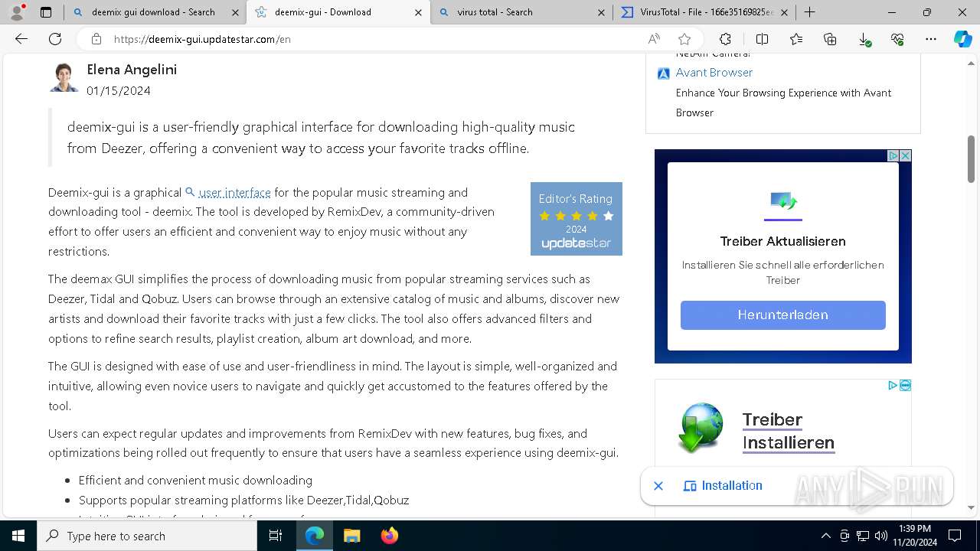980x551 pixels.
Task: Open volume control in tray
Action: [x=880, y=536]
